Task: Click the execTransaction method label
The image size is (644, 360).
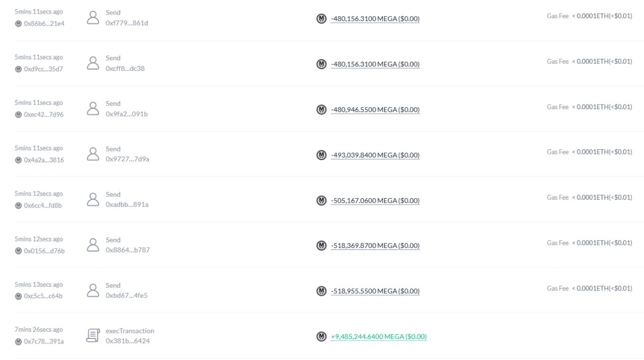Action: (130, 331)
